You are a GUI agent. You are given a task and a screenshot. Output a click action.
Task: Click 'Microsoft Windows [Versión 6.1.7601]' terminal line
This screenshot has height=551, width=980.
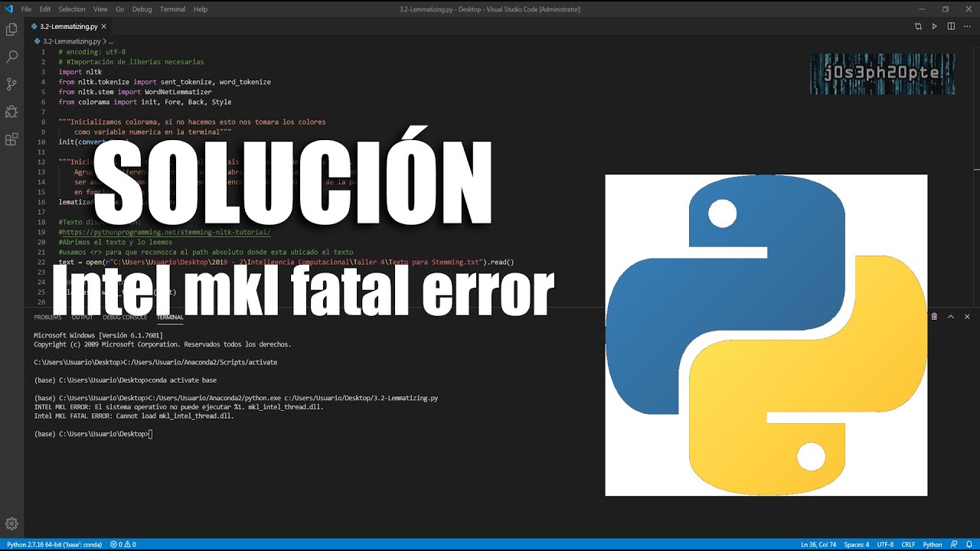[98, 335]
